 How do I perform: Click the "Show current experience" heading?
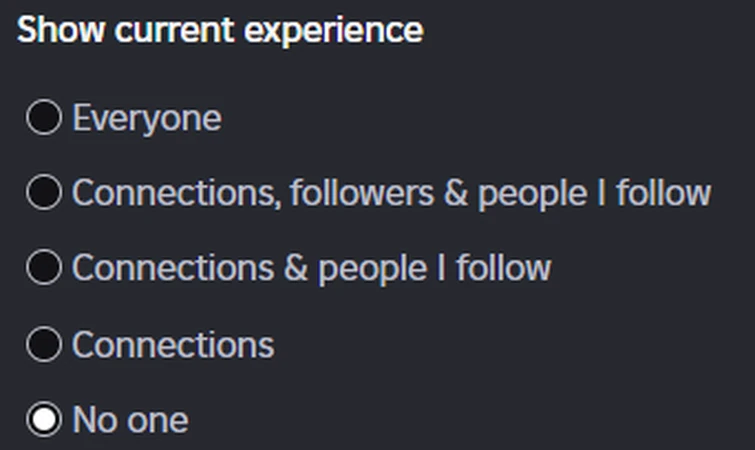220,30
